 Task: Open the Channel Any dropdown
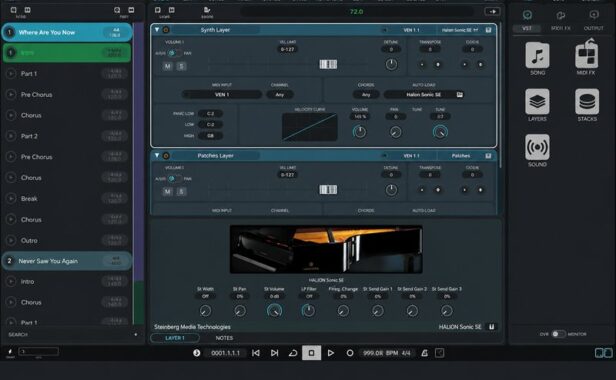280,94
